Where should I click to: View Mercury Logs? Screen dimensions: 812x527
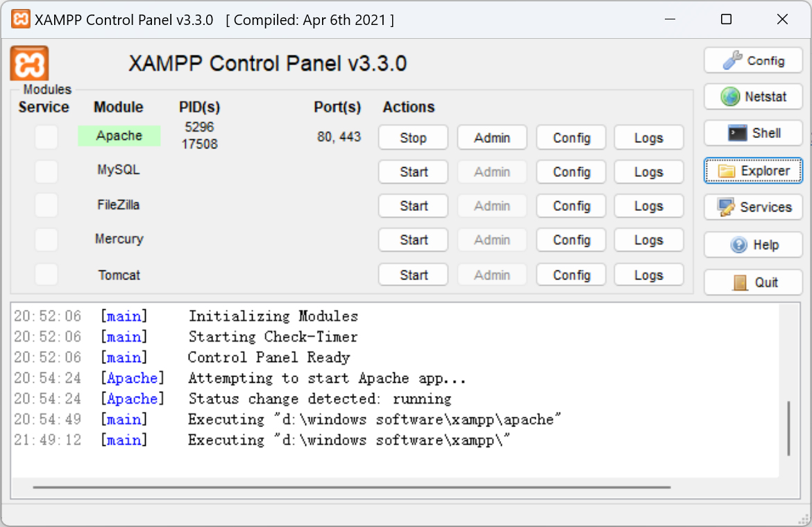click(x=649, y=240)
